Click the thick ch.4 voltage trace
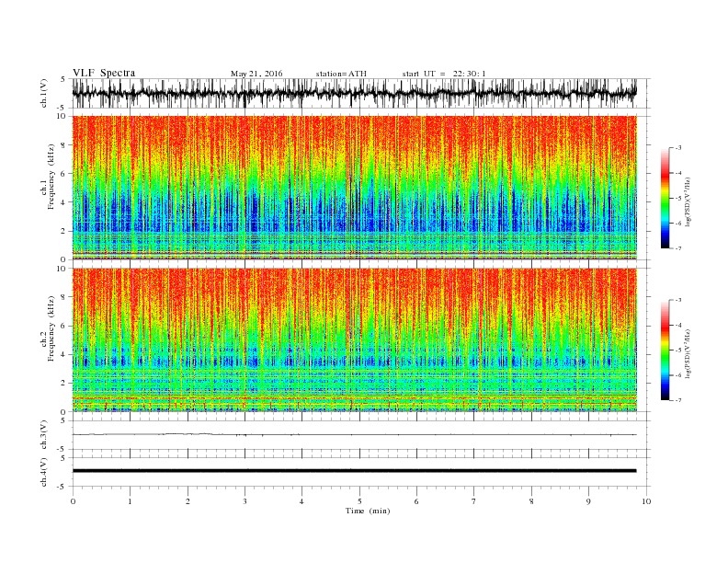The image size is (728, 563). pyautogui.click(x=354, y=471)
